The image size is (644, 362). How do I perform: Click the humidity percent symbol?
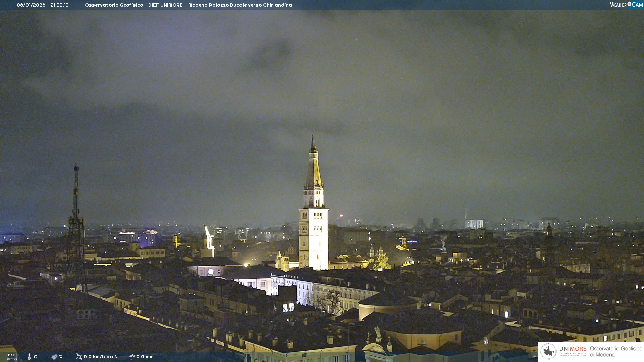(61, 357)
